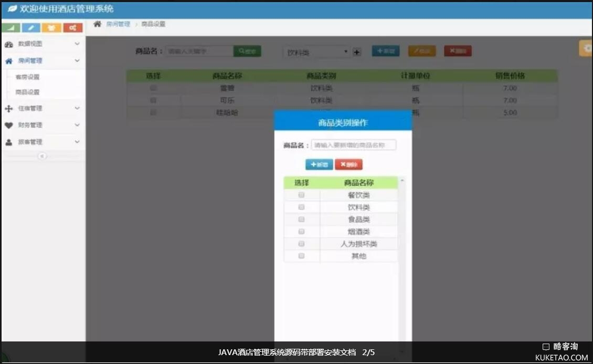Tick the checkbox for 可乐 row
Screen dimensions: 593x364
153,100
